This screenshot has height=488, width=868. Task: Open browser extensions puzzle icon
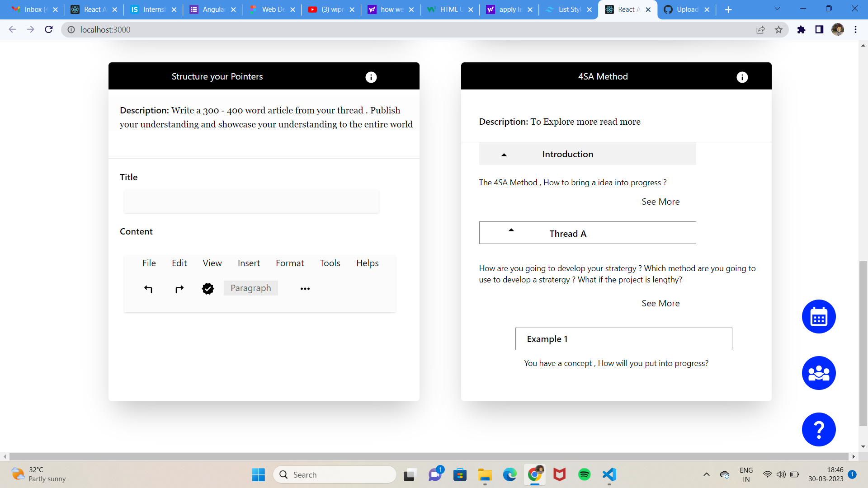point(801,30)
